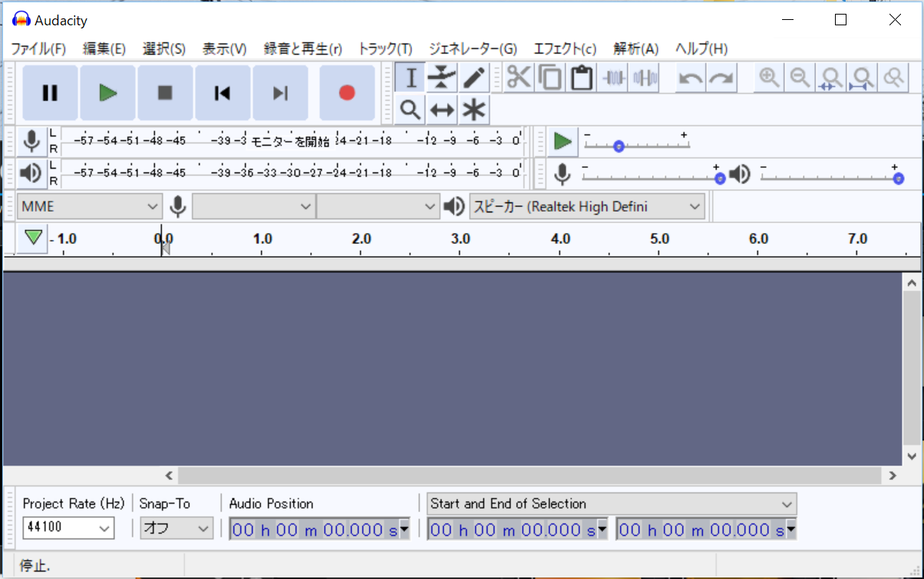This screenshot has height=579, width=924.
Task: Click the Silence audio icon
Action: tap(645, 77)
